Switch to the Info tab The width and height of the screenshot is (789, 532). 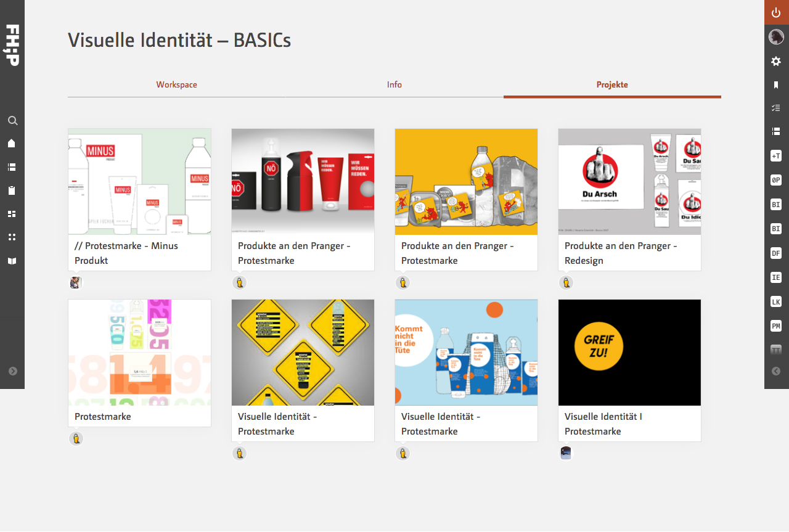click(394, 85)
